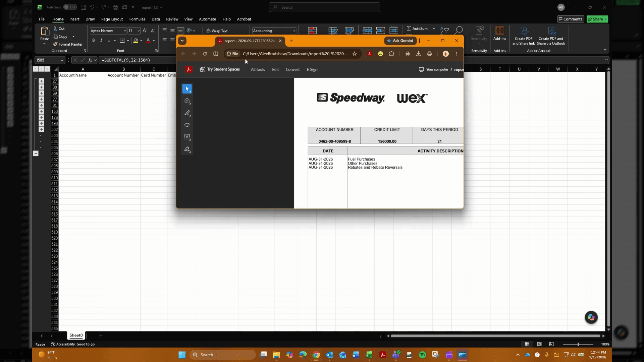Click Create PDF and Share link

coord(524,36)
